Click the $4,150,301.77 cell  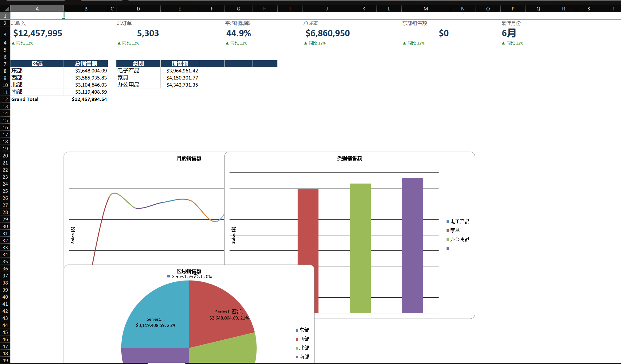pos(180,78)
